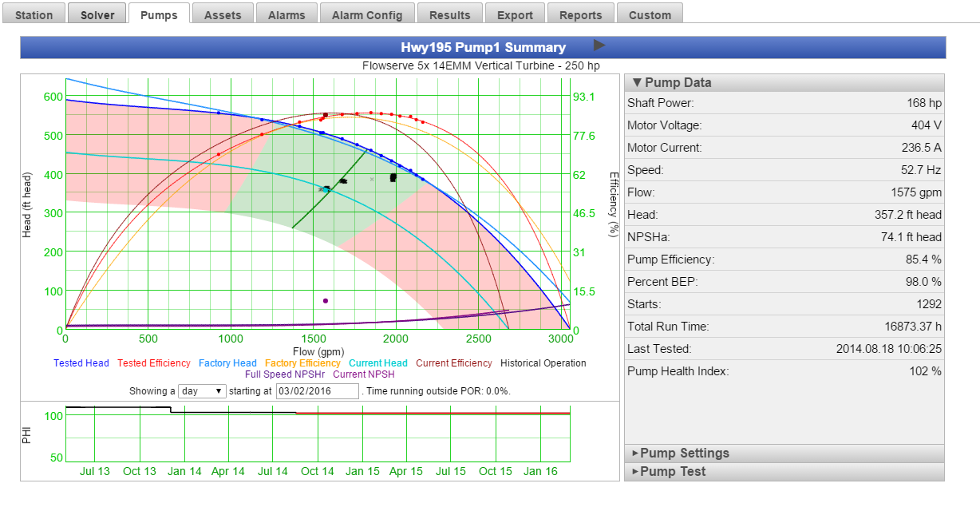Toggle Factory Efficiency legend entry
980x515 pixels.
[x=302, y=363]
